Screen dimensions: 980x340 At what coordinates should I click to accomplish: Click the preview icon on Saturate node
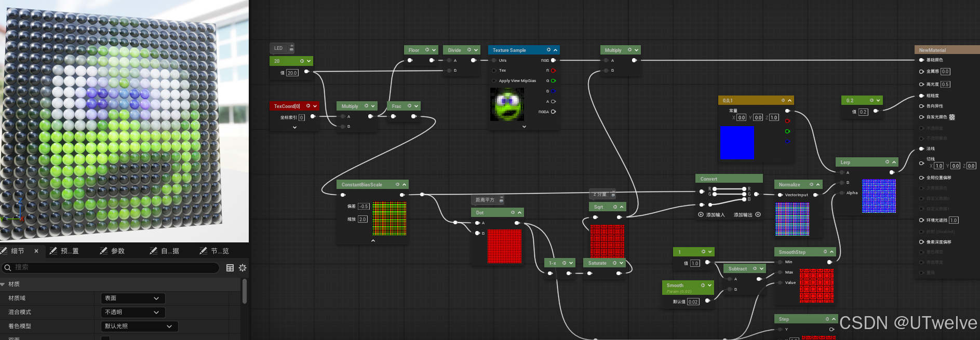pos(614,263)
